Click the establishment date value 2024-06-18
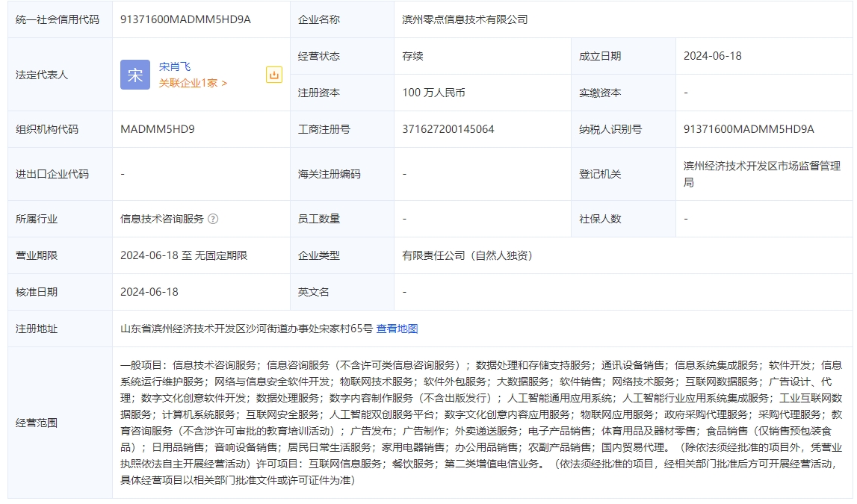The image size is (857, 504). (712, 56)
